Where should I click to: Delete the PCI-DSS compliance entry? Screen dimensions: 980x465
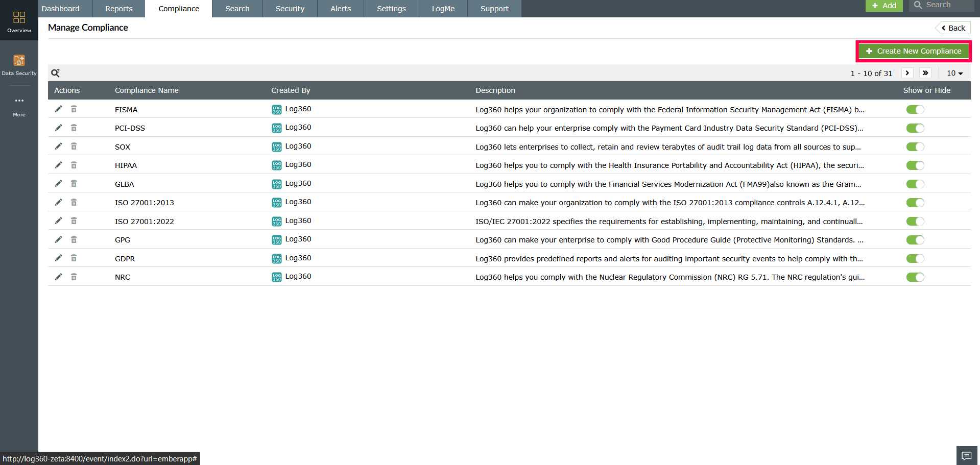(x=74, y=128)
